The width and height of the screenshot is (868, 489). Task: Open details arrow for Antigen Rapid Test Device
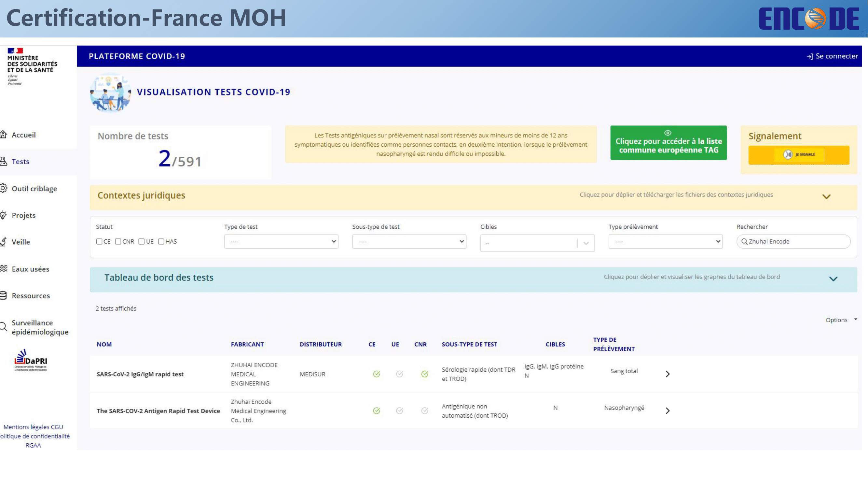tap(668, 411)
